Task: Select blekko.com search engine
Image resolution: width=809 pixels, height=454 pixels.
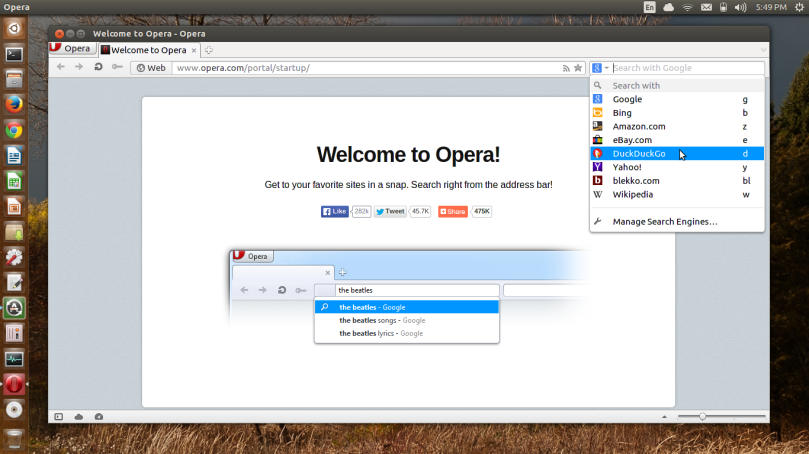Action: tap(677, 181)
